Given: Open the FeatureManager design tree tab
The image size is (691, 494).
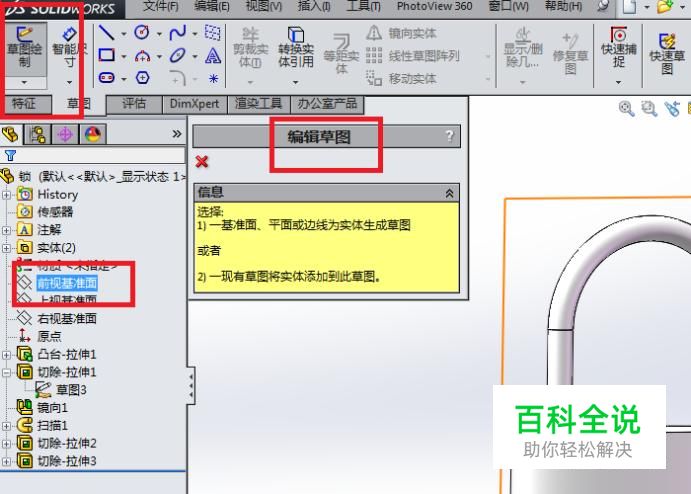Looking at the screenshot, I should click(11, 134).
